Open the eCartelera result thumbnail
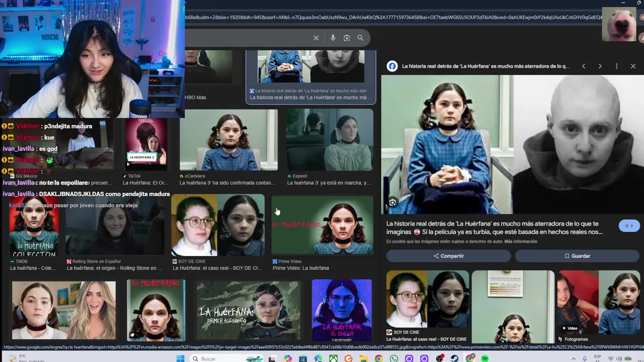This screenshot has width=644, height=362. (228, 140)
